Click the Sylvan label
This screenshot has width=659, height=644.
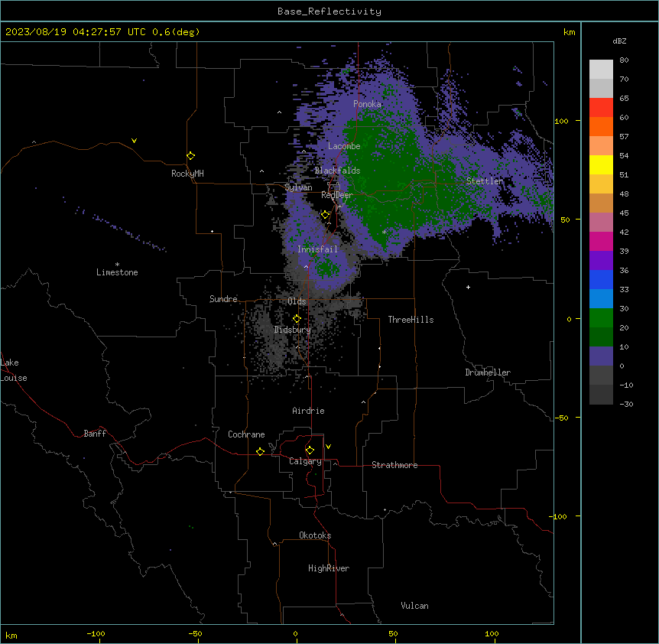coord(298,187)
